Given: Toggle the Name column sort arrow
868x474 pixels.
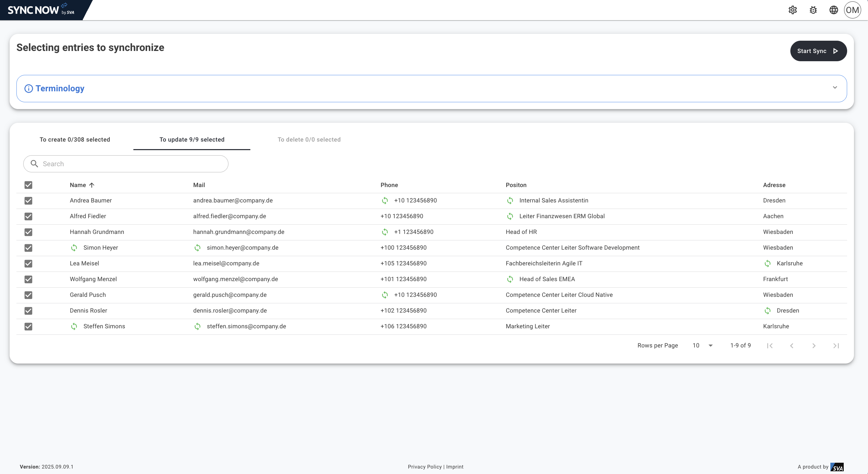Looking at the screenshot, I should pos(92,185).
